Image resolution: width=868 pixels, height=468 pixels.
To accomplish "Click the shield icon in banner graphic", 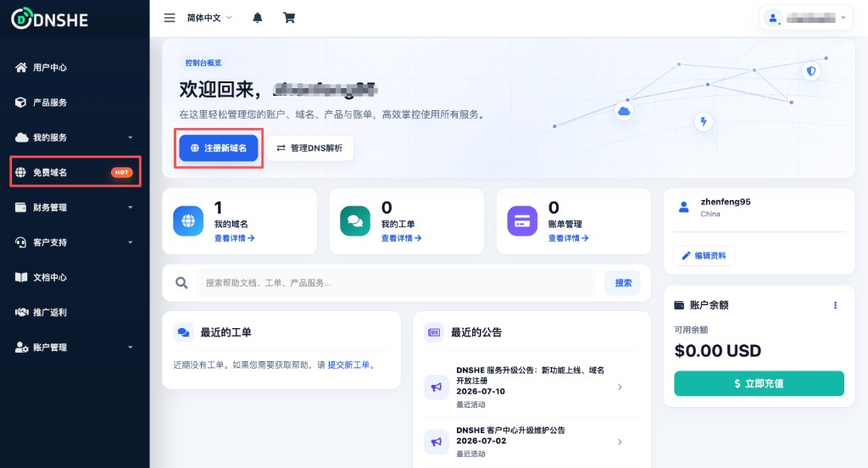I will 811,71.
